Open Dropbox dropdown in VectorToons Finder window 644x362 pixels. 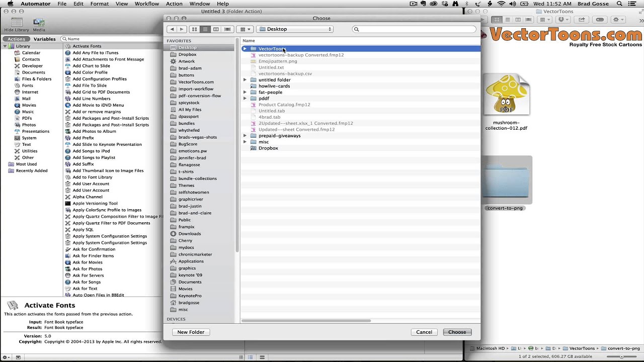pyautogui.click(x=562, y=20)
